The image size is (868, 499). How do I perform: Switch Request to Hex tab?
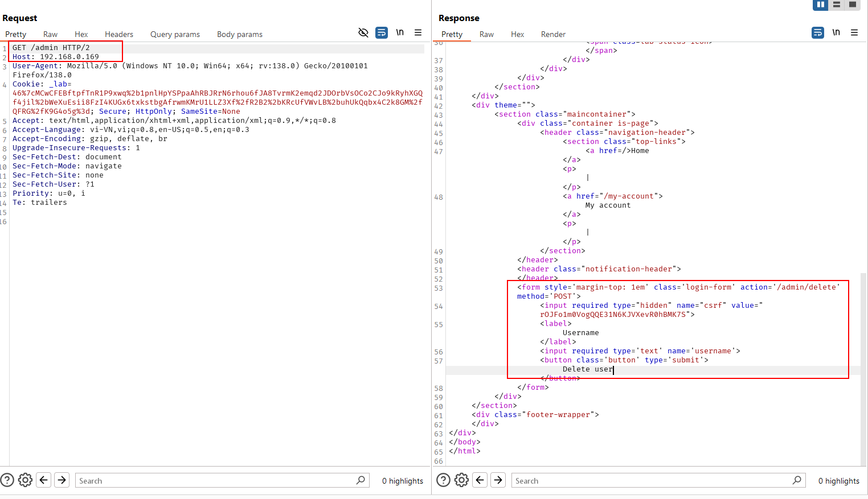81,34
